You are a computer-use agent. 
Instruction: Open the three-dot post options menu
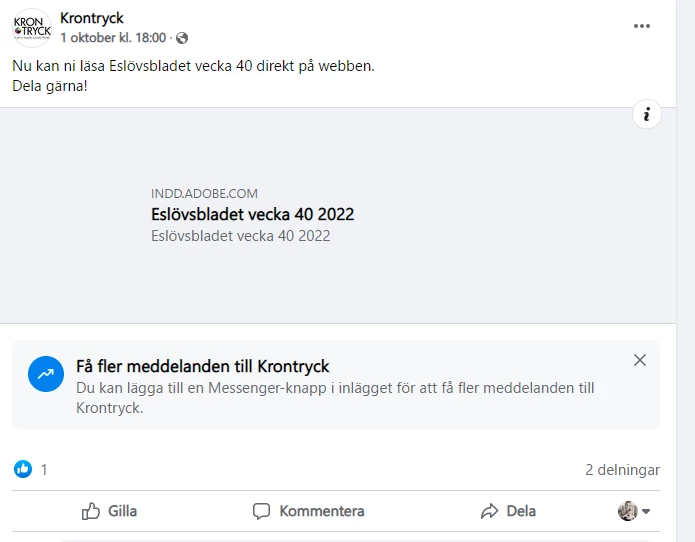(x=641, y=26)
